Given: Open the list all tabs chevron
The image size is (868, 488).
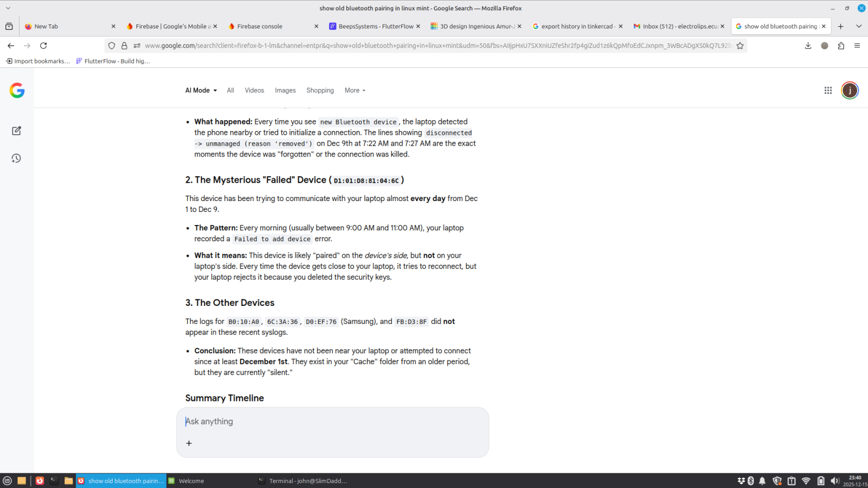Looking at the screenshot, I should [858, 26].
